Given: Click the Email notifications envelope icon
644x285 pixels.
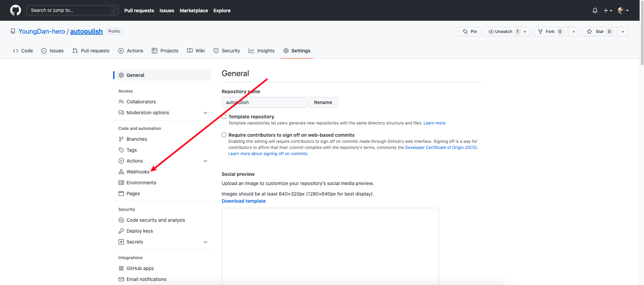Looking at the screenshot, I should click(121, 279).
